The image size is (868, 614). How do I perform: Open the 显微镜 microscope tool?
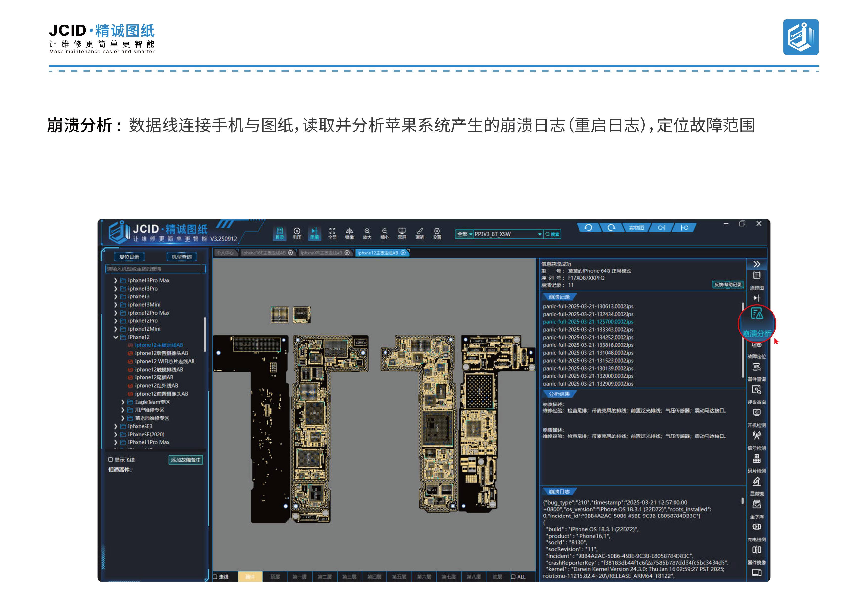pyautogui.click(x=756, y=486)
